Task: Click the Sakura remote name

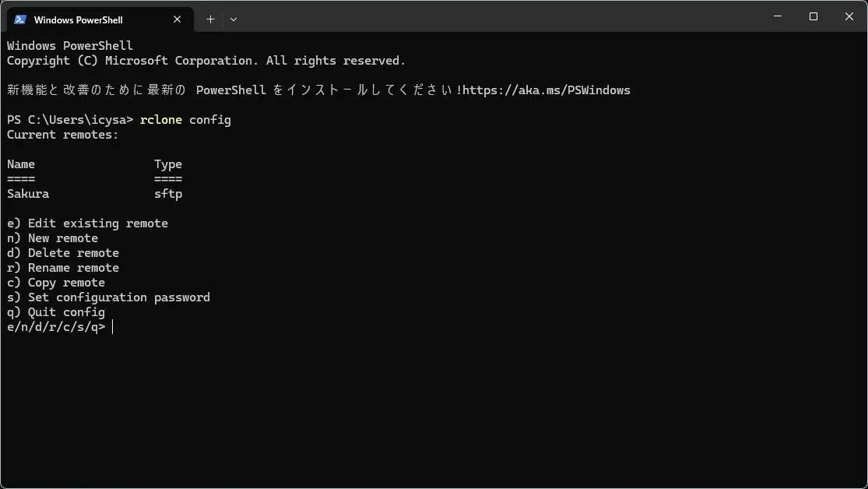Action: 28,194
